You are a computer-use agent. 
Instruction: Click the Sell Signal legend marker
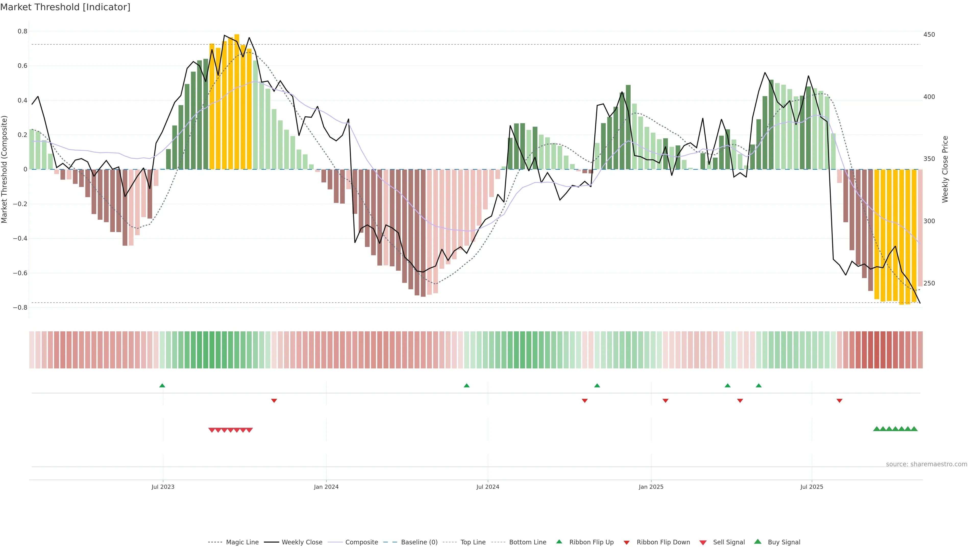pyautogui.click(x=703, y=542)
